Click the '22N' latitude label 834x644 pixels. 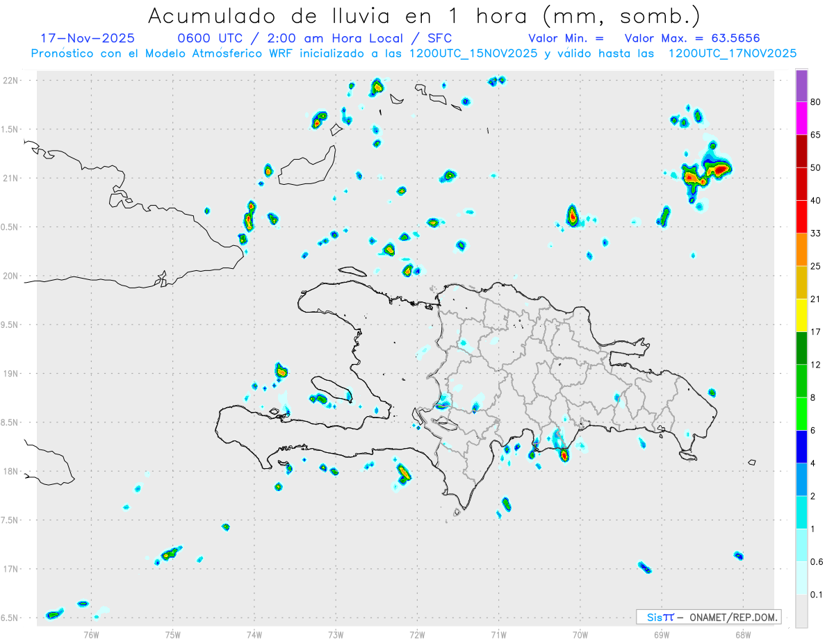click(x=11, y=81)
